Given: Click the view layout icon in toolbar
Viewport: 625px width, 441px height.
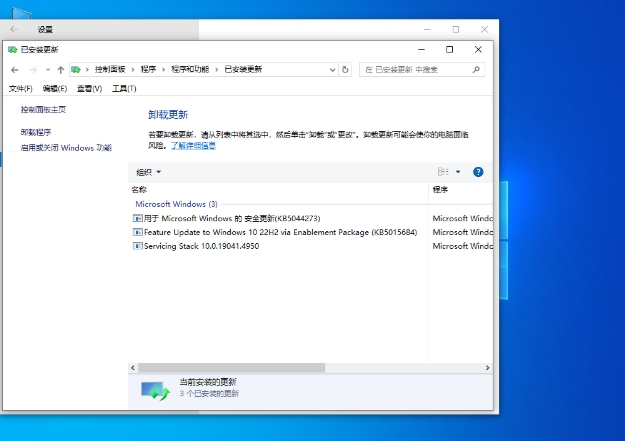Looking at the screenshot, I should tap(443, 172).
